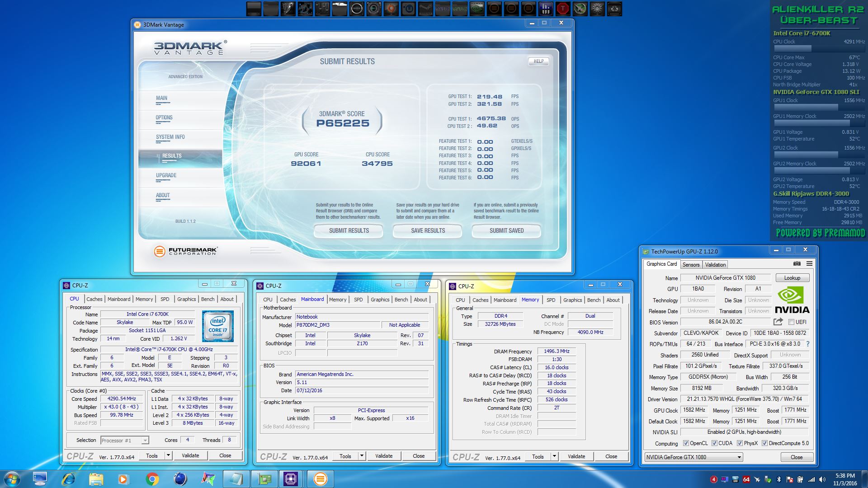Open the recycle bin icon in the top dock
Screen dimensions: 868x488
[x=614, y=9]
